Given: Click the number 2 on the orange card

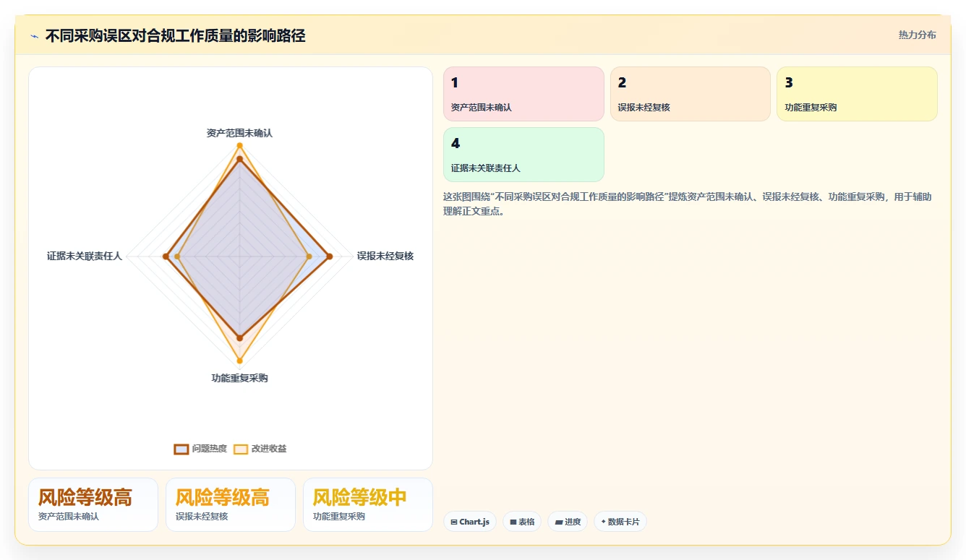Looking at the screenshot, I should pyautogui.click(x=622, y=83).
